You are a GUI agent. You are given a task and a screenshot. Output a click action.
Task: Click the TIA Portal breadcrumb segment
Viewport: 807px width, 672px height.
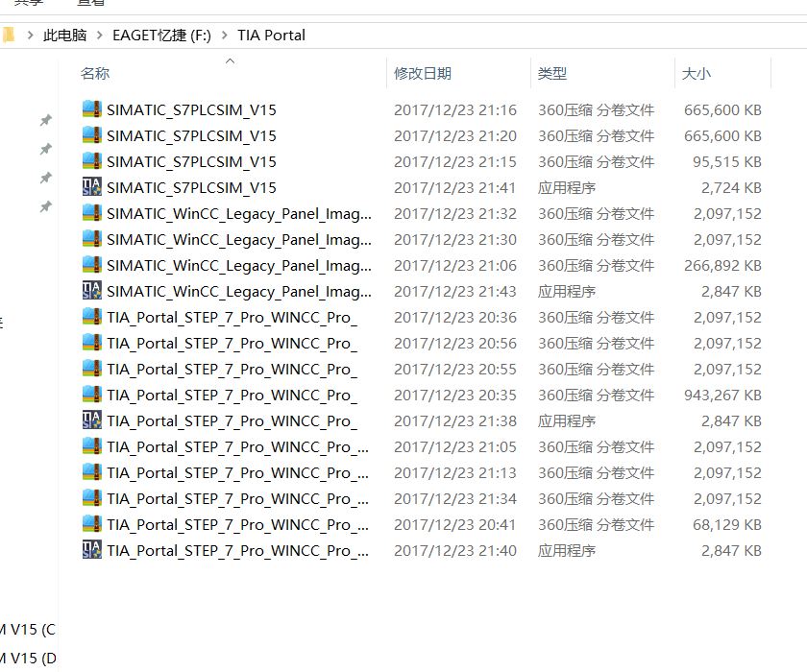tap(271, 36)
